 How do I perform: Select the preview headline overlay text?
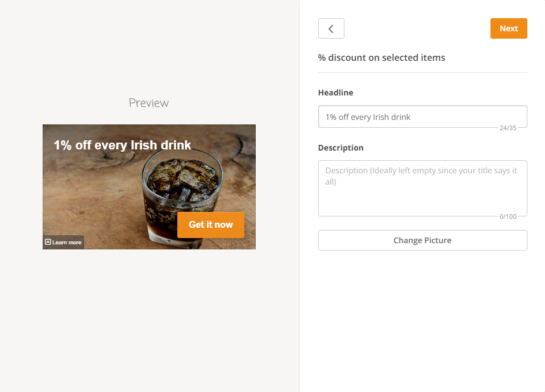point(122,145)
